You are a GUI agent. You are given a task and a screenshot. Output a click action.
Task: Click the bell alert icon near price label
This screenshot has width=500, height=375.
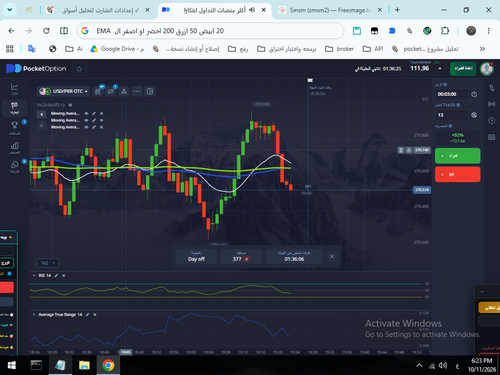click(x=409, y=150)
